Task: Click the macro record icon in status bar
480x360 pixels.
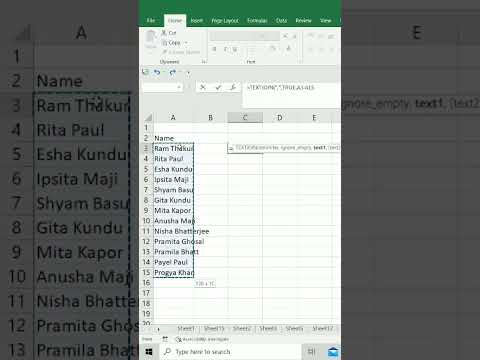Action: pos(165,339)
